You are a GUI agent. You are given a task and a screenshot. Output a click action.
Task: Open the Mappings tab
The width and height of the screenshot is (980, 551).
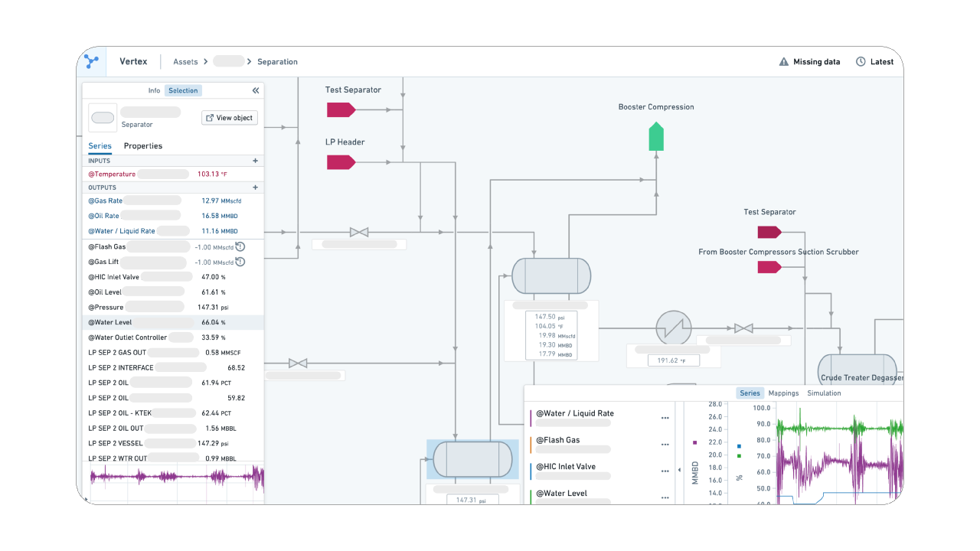click(783, 393)
